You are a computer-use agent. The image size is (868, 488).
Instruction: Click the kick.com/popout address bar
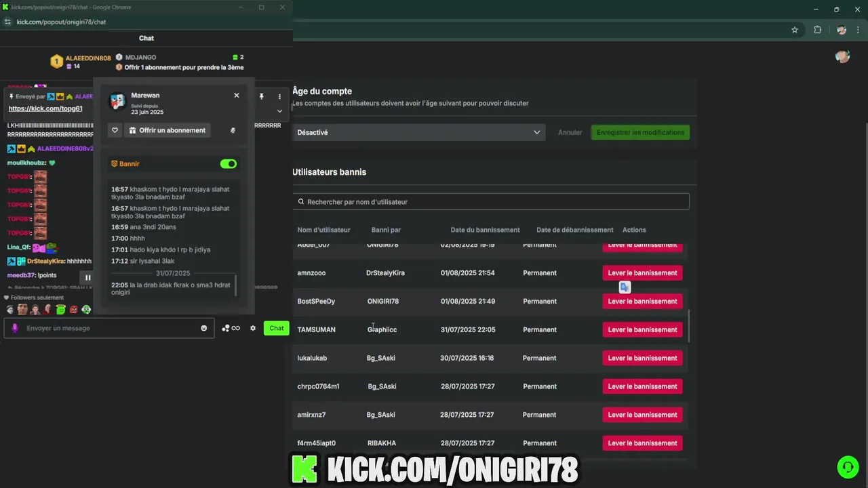pos(61,22)
